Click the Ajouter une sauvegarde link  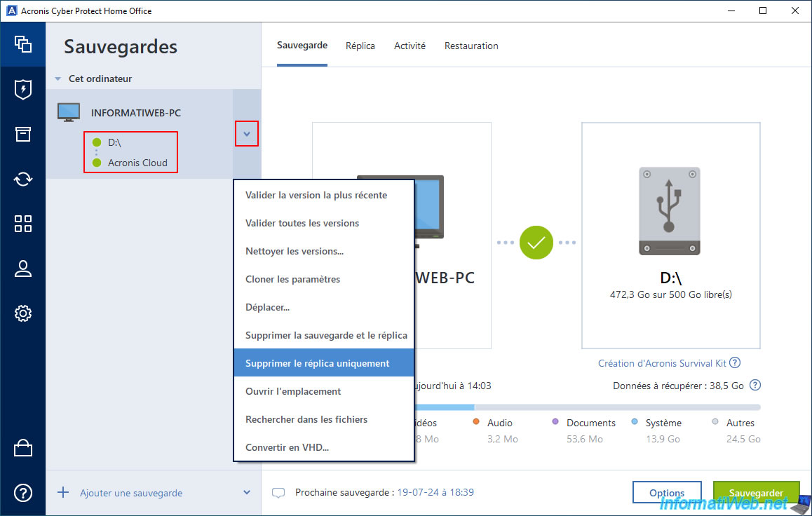(x=131, y=493)
